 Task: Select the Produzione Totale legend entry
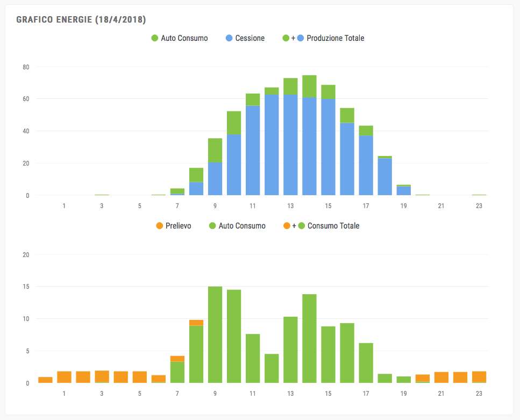(x=335, y=38)
